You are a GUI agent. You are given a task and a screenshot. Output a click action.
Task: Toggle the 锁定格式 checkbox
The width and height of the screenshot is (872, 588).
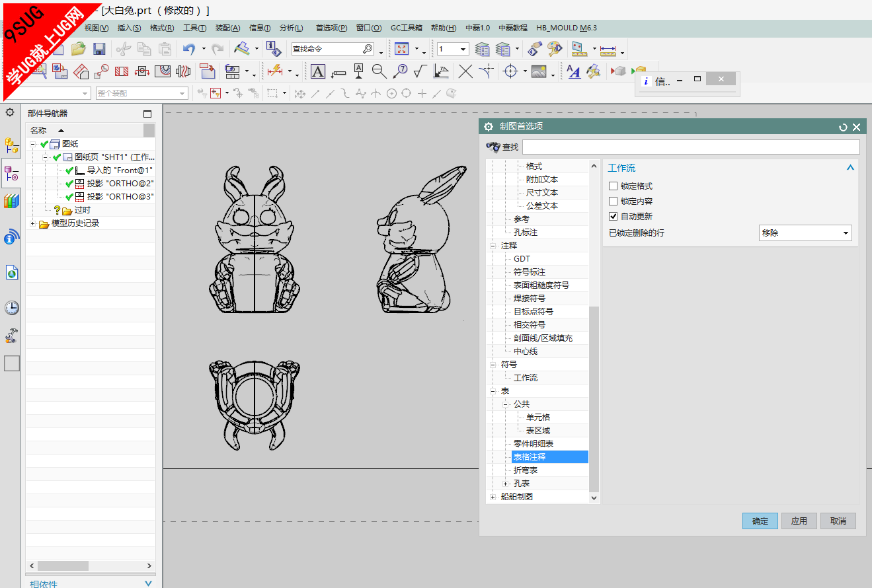point(614,186)
